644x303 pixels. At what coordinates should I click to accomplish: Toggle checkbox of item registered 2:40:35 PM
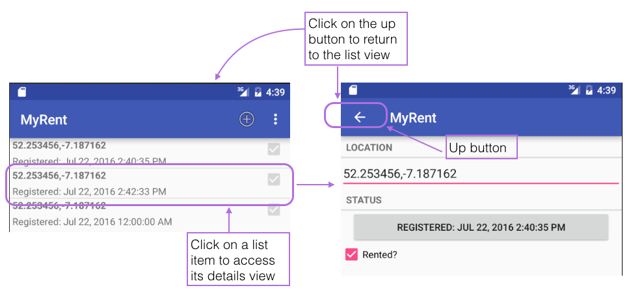tap(274, 149)
